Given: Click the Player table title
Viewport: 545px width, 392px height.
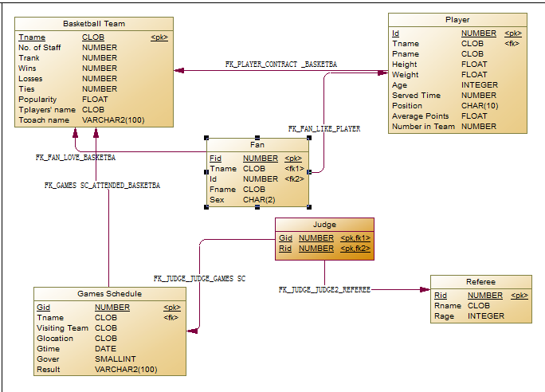Looking at the screenshot, I should click(x=457, y=20).
